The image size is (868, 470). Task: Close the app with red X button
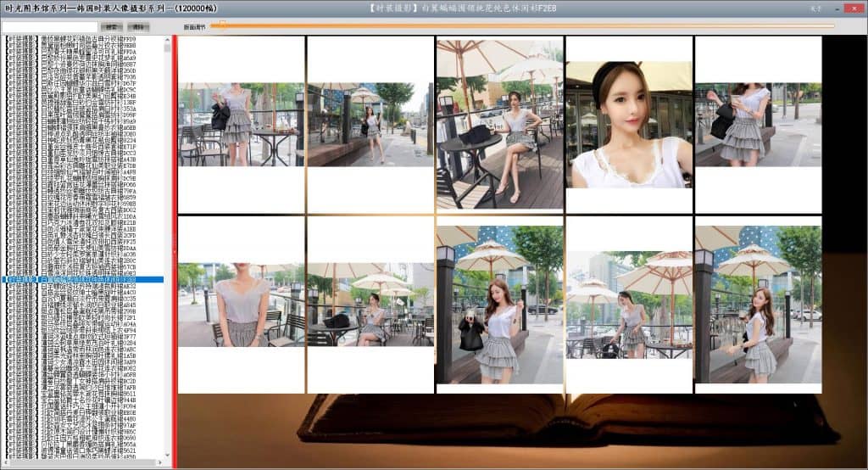pos(853,8)
